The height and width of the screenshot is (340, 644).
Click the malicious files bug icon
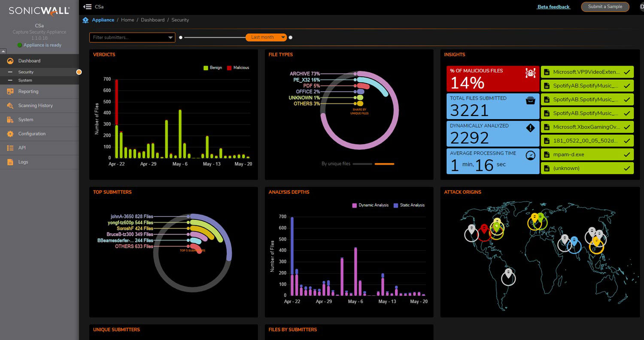(x=530, y=73)
